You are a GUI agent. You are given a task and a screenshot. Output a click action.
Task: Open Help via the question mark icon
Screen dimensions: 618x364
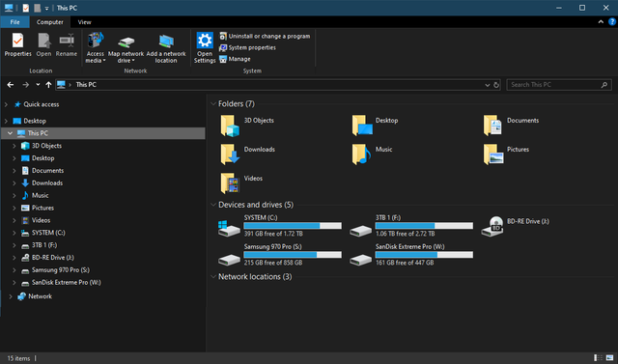point(612,22)
